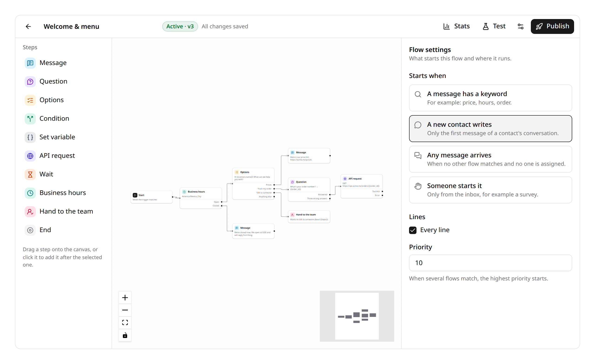Zoom out on the canvas
The height and width of the screenshot is (364, 595).
point(125,310)
